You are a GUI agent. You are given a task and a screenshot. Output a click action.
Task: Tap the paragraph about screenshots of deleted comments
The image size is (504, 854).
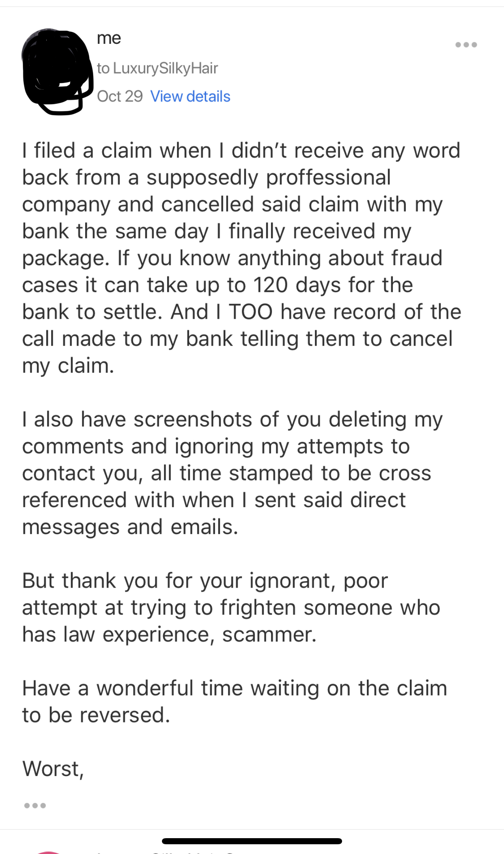[233, 473]
